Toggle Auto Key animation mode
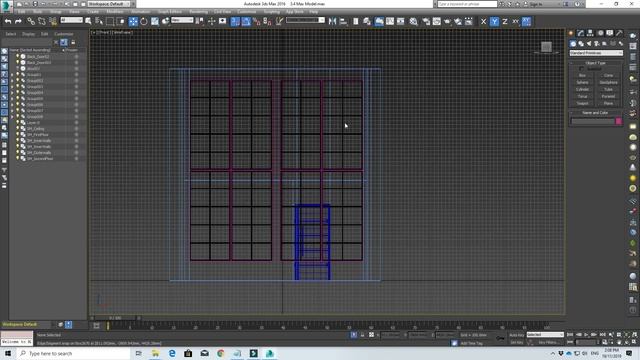 (516, 335)
